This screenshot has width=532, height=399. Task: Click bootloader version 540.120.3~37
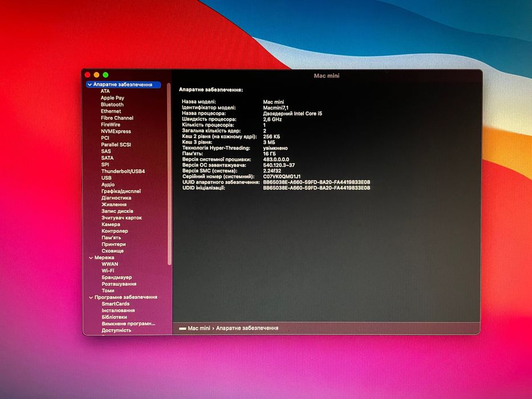[279, 165]
